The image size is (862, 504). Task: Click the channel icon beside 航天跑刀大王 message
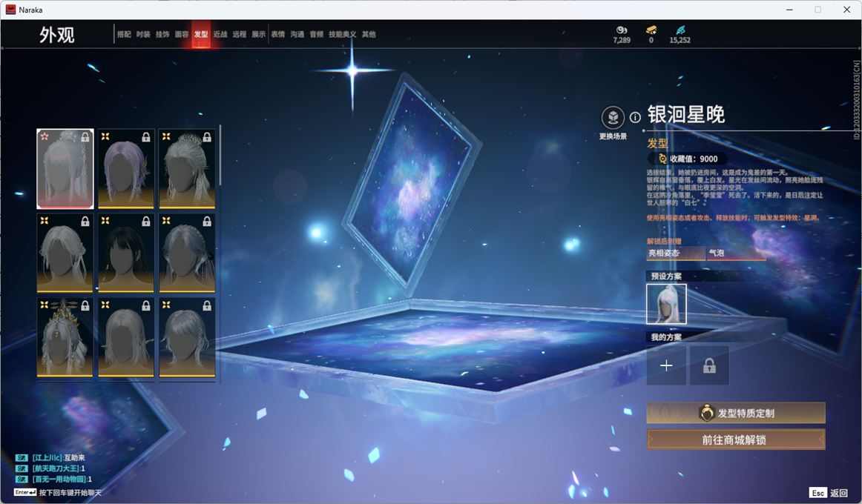[22, 468]
